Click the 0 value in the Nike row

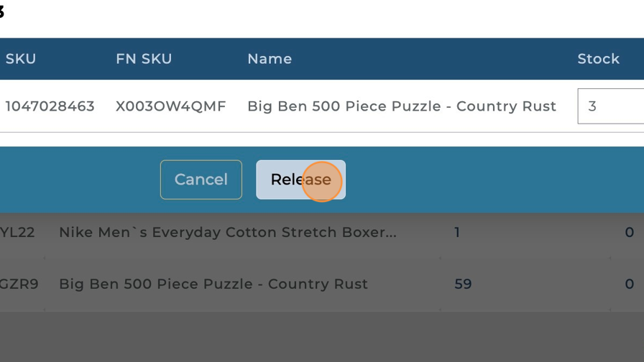point(629,233)
